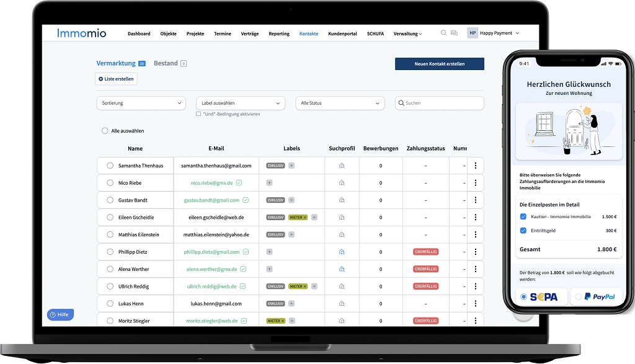Switch to the Vermarktung tab
This screenshot has width=635, height=364.
tap(121, 63)
